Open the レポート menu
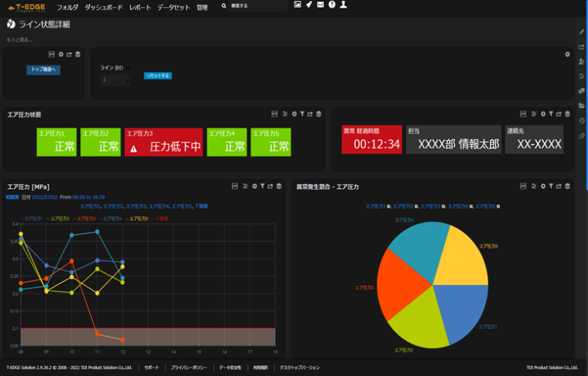Viewport: 588px width, 376px height. [x=140, y=7]
